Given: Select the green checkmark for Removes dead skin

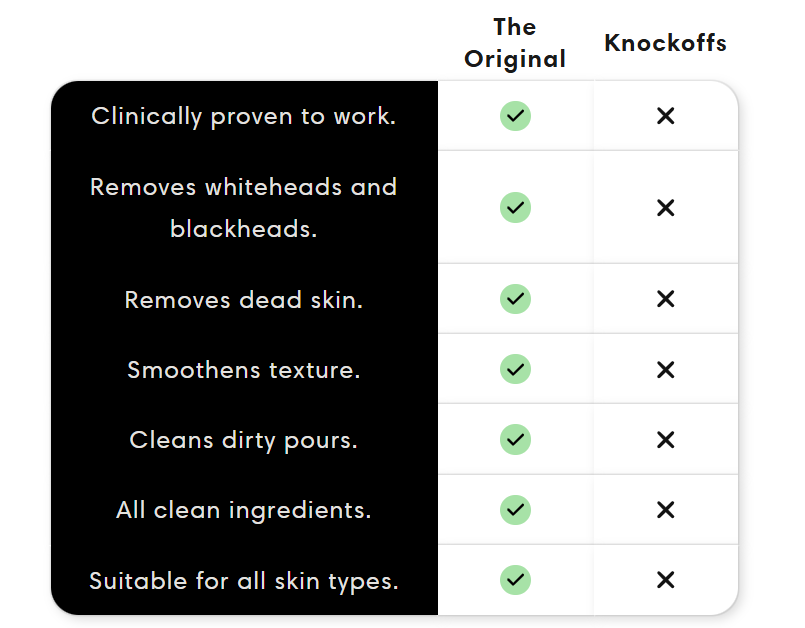Looking at the screenshot, I should click(x=515, y=299).
